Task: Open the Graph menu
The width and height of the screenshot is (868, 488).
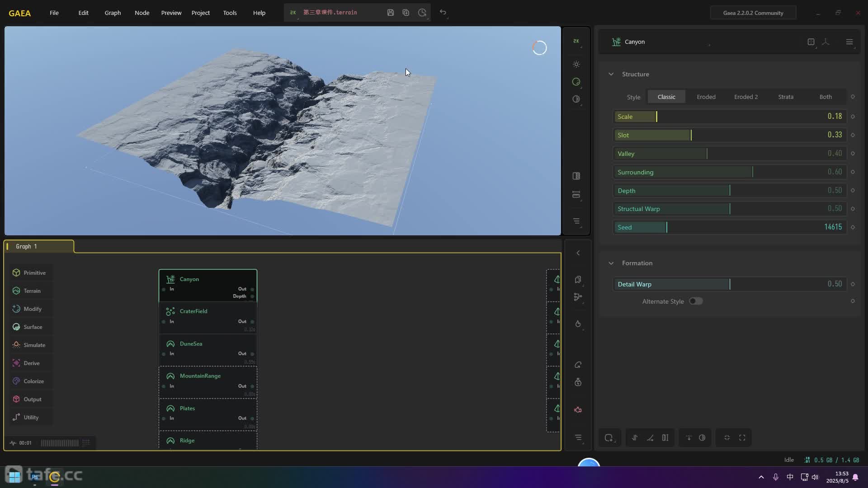Action: pyautogui.click(x=113, y=13)
